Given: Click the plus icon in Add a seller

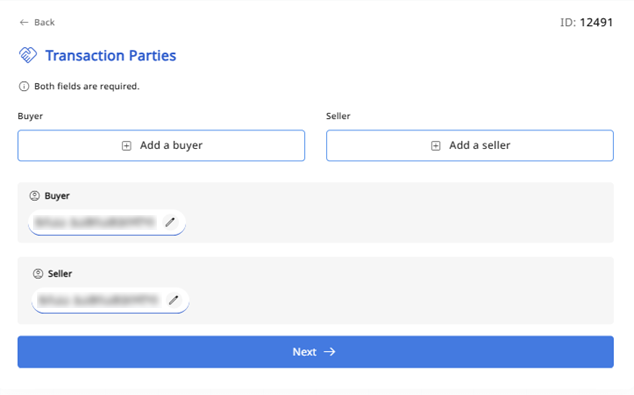Looking at the screenshot, I should tap(435, 146).
